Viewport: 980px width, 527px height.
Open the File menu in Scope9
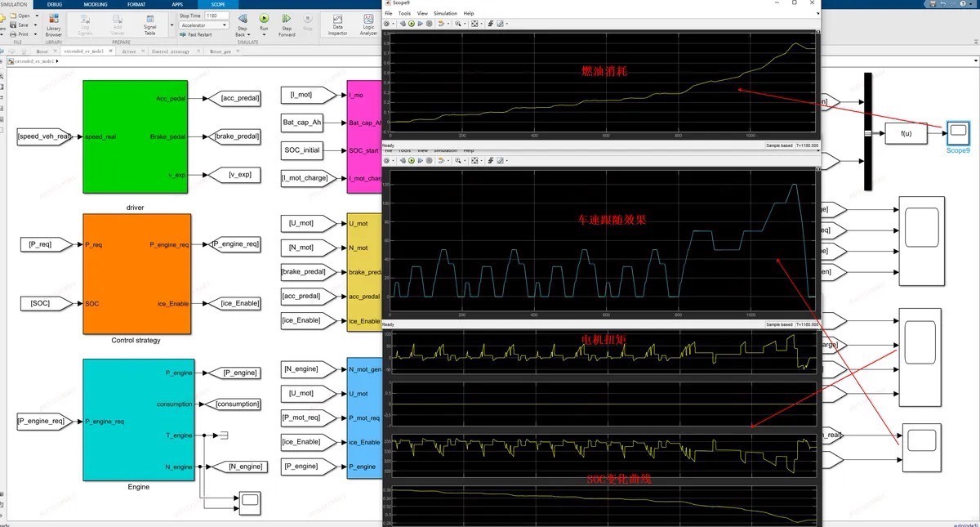[x=388, y=13]
